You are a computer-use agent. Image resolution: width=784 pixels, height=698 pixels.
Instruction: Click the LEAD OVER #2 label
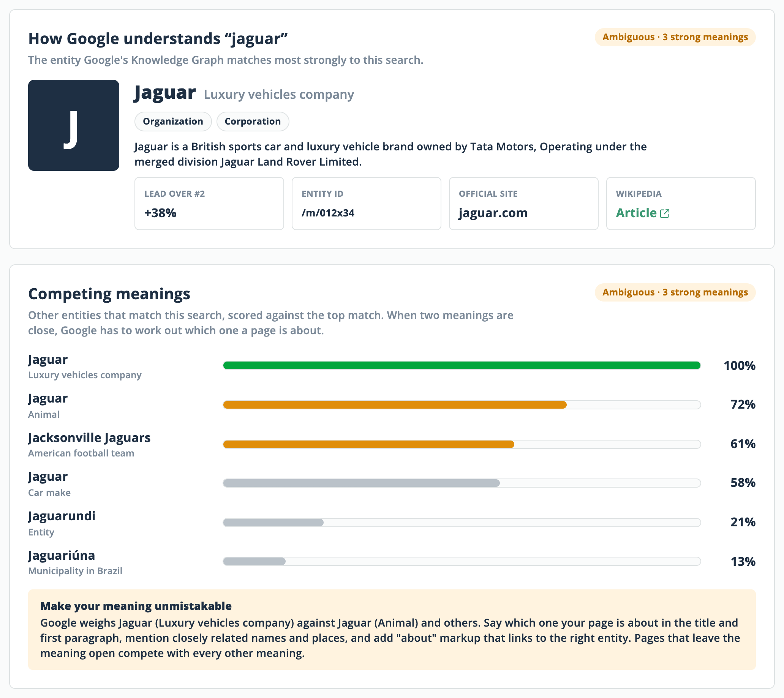pos(174,194)
